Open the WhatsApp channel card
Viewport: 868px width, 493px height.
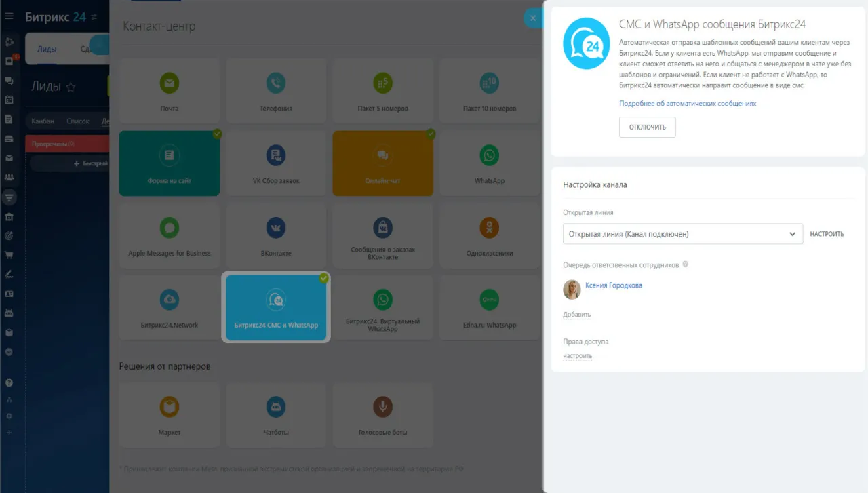490,163
